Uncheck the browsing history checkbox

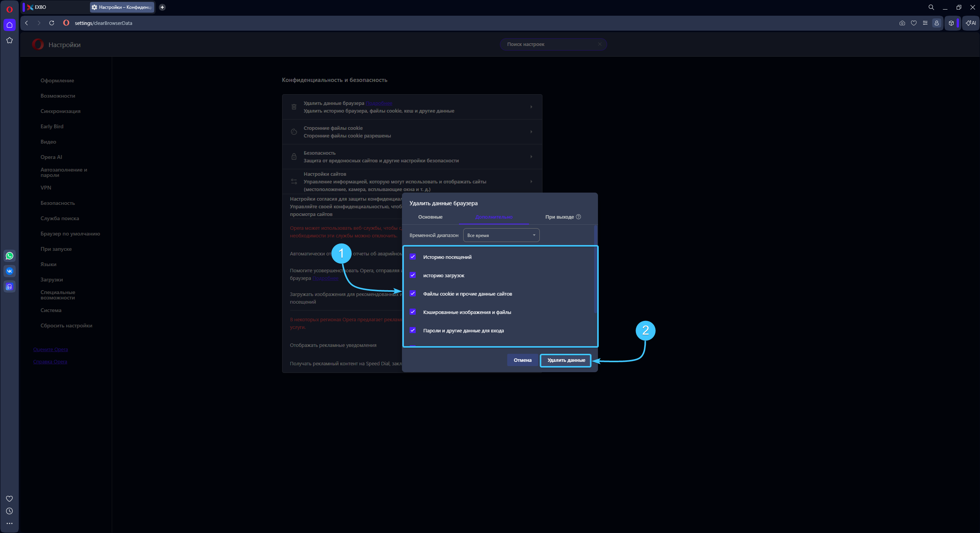[x=413, y=257]
